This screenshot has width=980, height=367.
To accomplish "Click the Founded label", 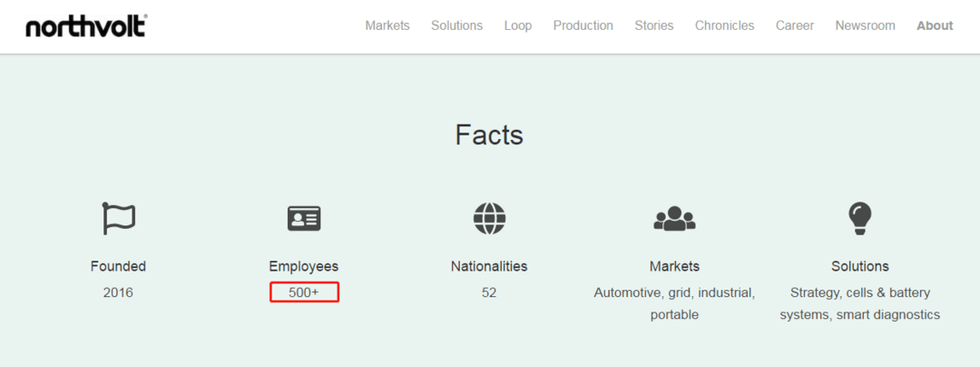I will click(x=118, y=266).
